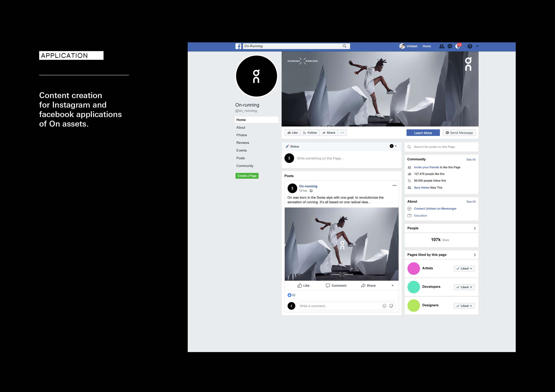The height and width of the screenshot is (392, 555).
Task: Click the Status pencil icon
Action: click(x=287, y=146)
